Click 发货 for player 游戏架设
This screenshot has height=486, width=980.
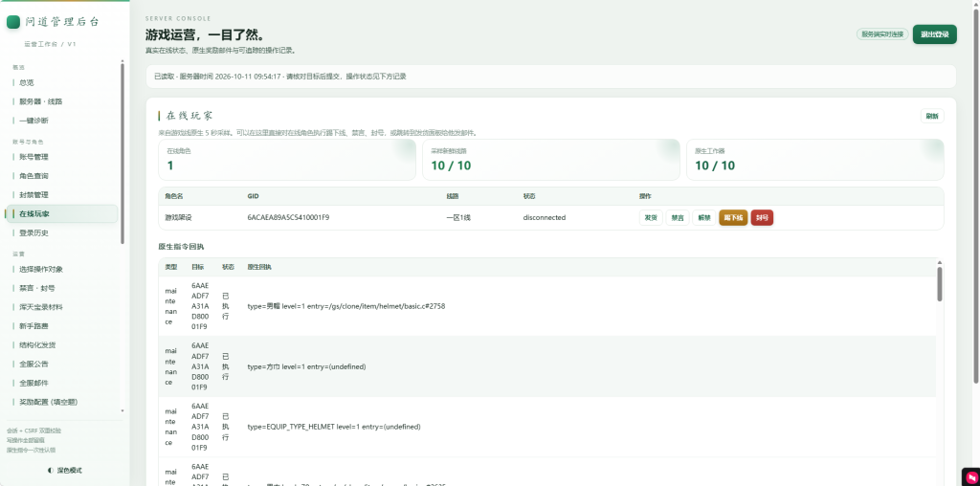[x=651, y=218]
